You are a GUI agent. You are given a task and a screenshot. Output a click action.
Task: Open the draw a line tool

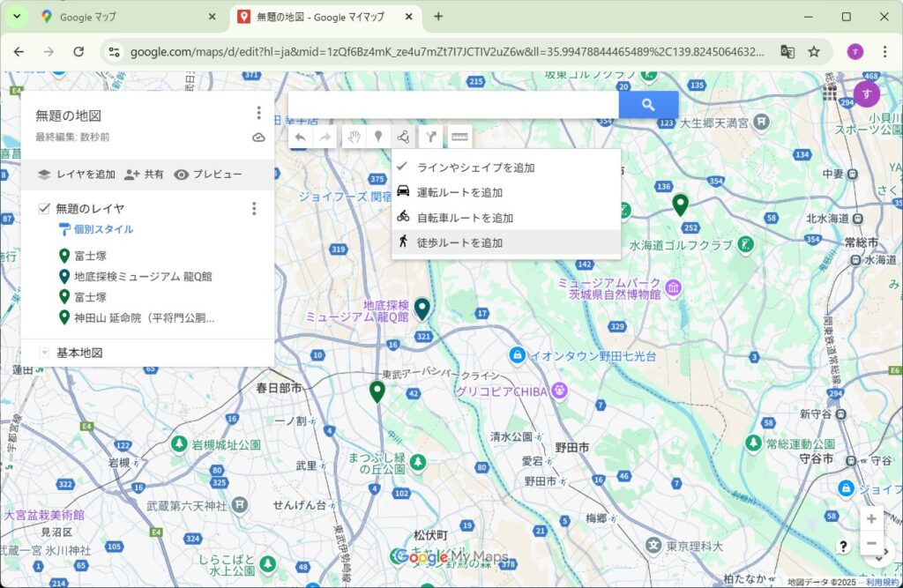point(403,137)
